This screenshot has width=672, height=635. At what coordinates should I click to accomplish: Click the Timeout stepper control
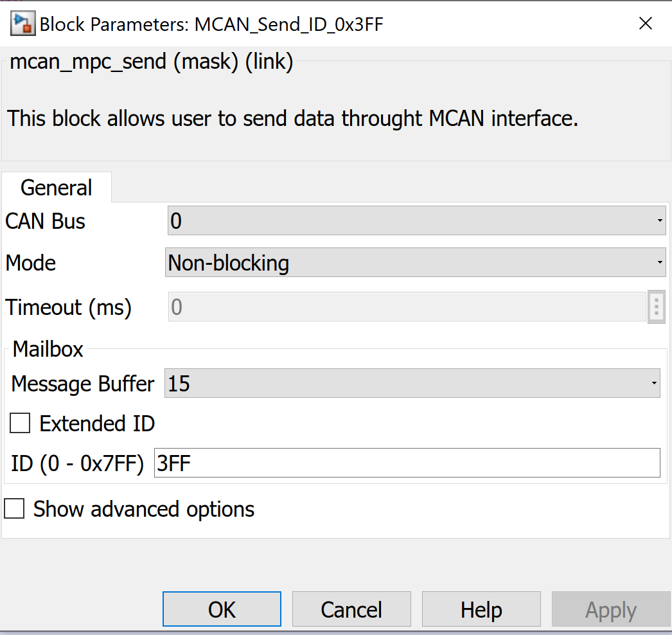[656, 307]
